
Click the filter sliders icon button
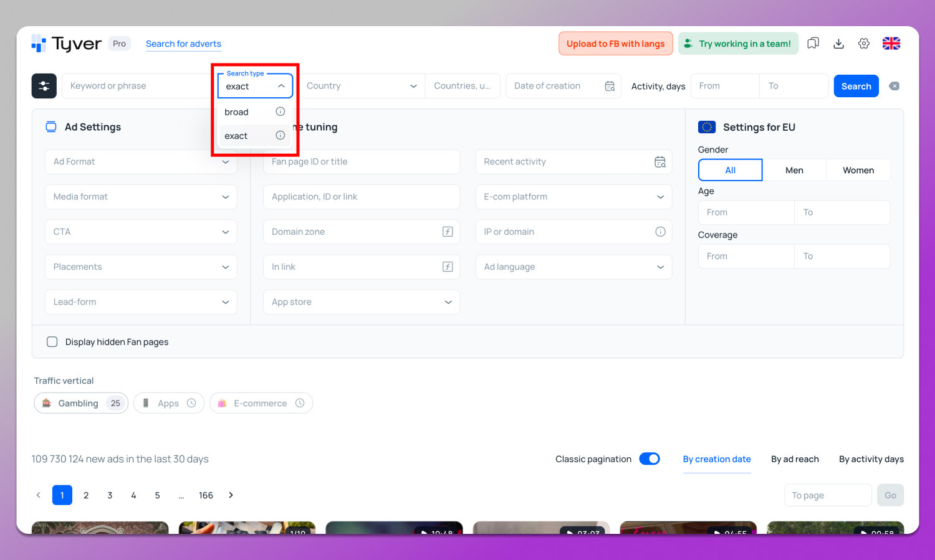click(x=44, y=86)
